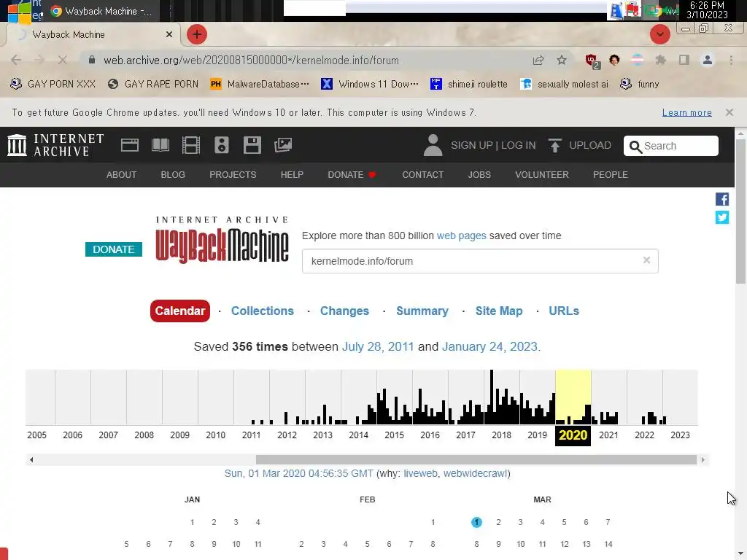Click the UPLOAD link
The height and width of the screenshot is (560, 747).
pyautogui.click(x=589, y=145)
